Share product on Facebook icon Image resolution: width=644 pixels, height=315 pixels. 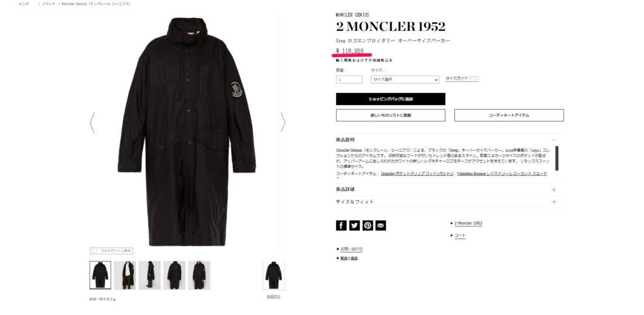(341, 225)
